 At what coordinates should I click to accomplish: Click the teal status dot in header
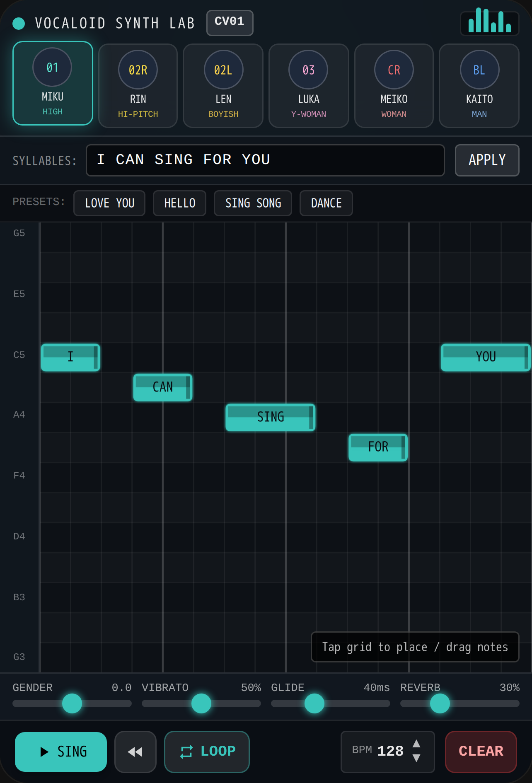(19, 23)
